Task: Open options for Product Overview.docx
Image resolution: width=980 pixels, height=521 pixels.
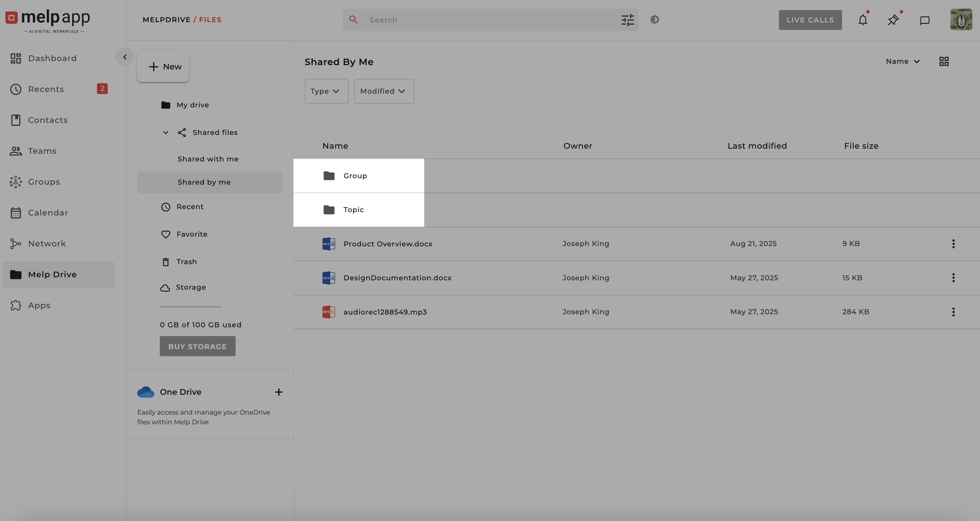Action: point(953,244)
